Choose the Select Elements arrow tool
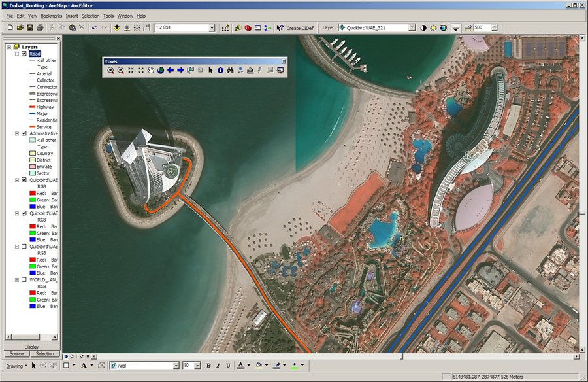588x382 pixels. pyautogui.click(x=210, y=70)
